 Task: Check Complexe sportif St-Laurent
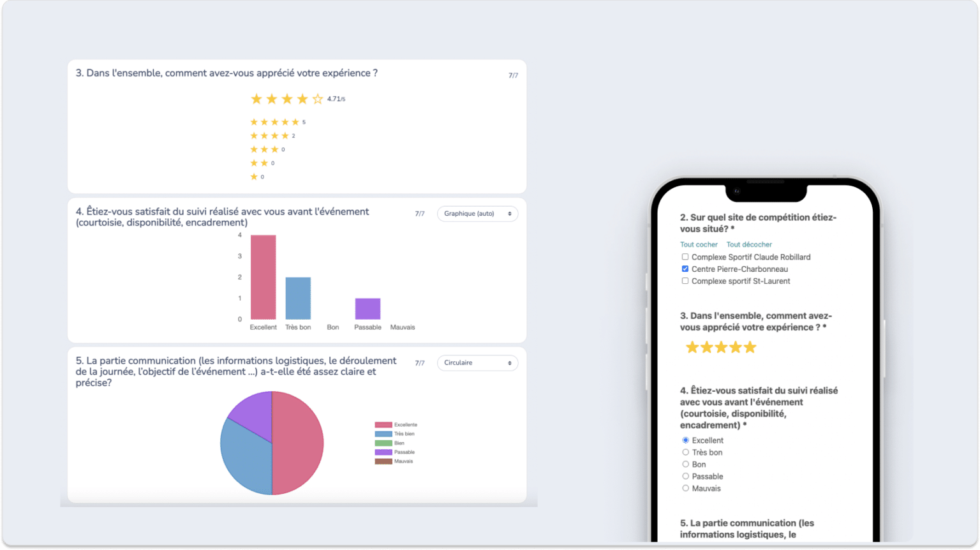click(x=685, y=281)
